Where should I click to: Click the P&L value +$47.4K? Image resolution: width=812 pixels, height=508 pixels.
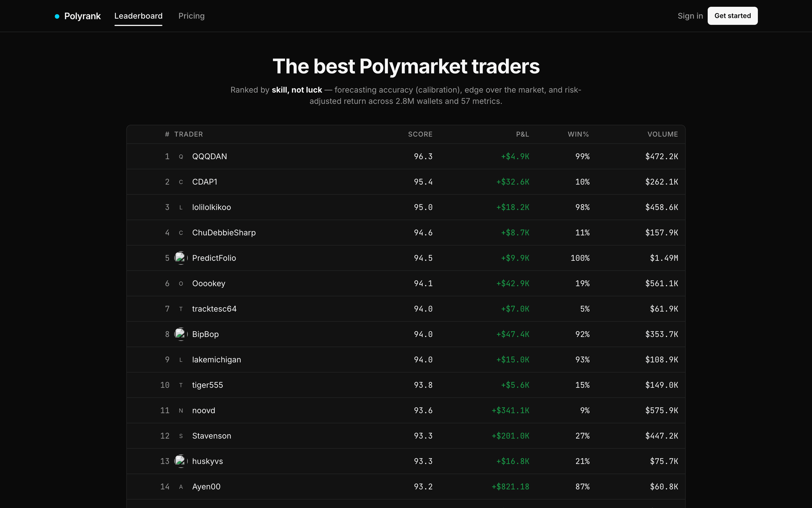coord(513,334)
